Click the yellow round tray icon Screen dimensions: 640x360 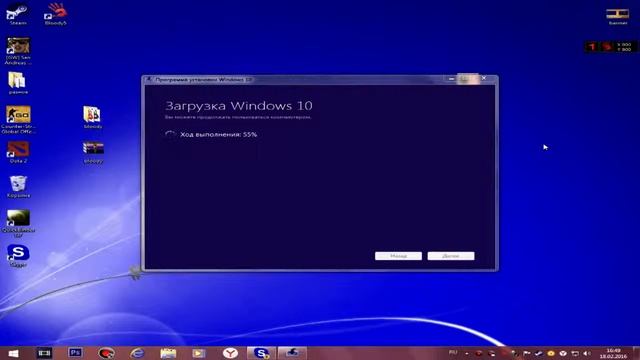coord(551,353)
